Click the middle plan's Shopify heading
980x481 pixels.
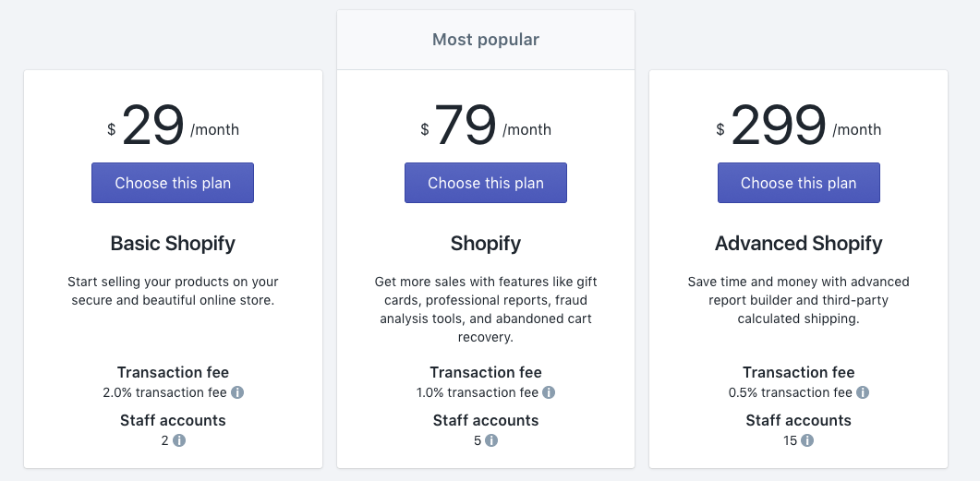point(486,244)
